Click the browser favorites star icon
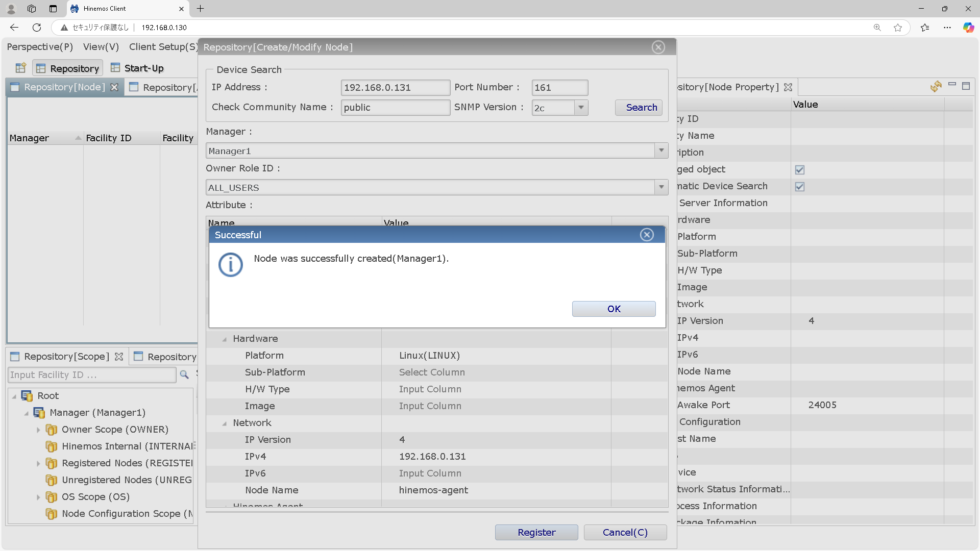Viewport: 980px width, 551px height. 898,28
